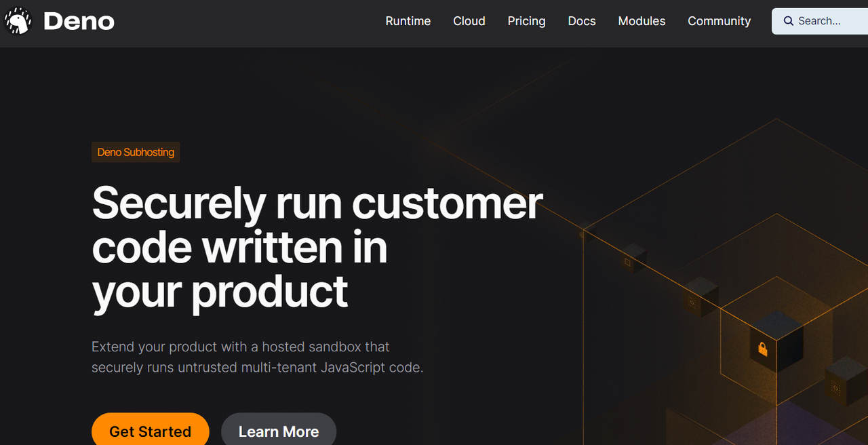Screen dimensions: 868x445
Task: Open the Runtime menu item
Action: tap(408, 21)
